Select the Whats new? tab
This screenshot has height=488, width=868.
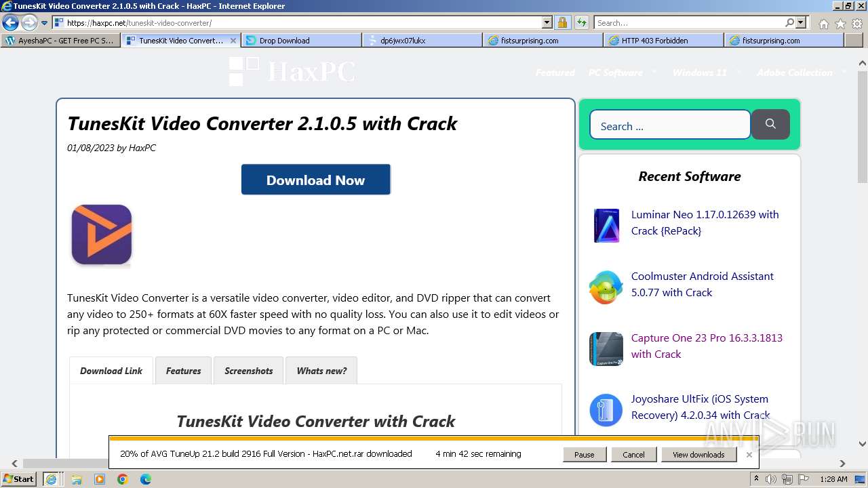(321, 371)
